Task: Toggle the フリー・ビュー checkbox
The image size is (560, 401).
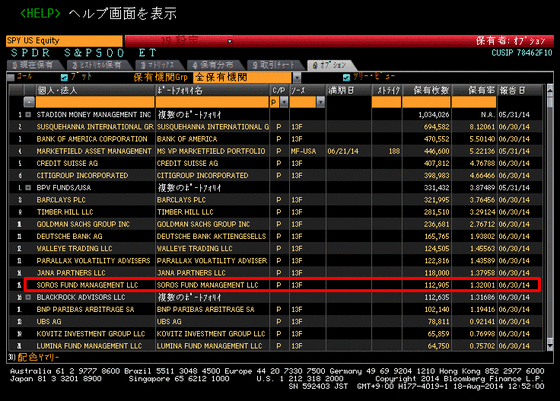Action: tap(346, 77)
